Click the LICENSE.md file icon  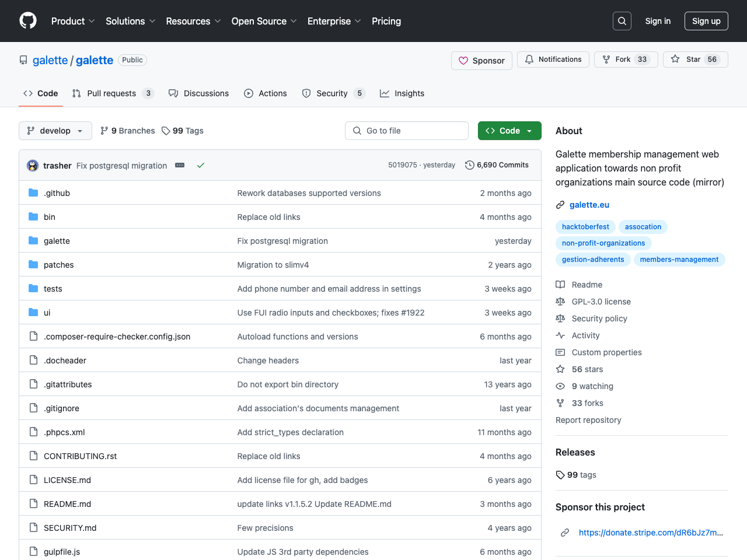33,480
